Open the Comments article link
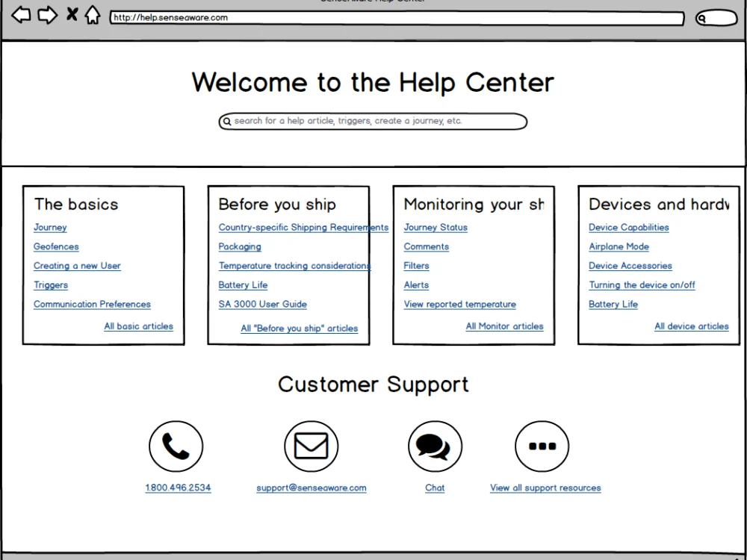This screenshot has width=747, height=560. [x=427, y=246]
